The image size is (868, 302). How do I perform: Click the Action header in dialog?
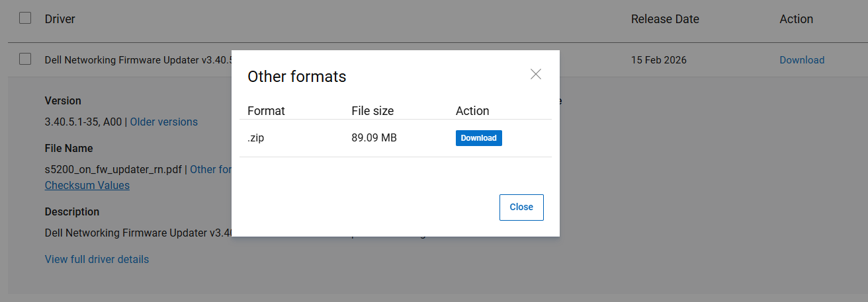[x=472, y=111]
